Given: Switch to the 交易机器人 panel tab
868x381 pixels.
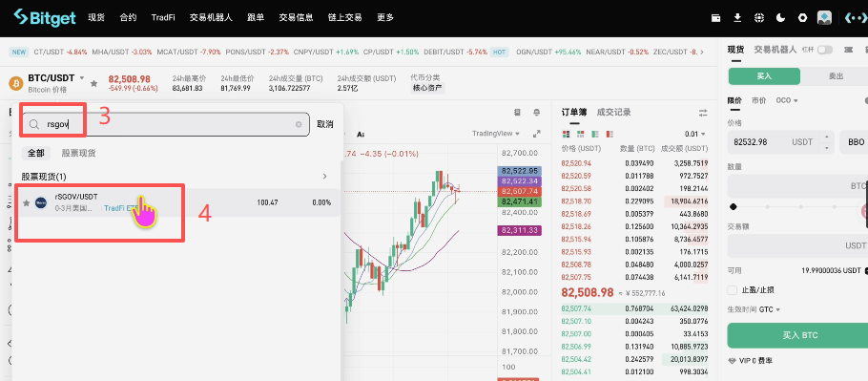Looking at the screenshot, I should [x=775, y=50].
